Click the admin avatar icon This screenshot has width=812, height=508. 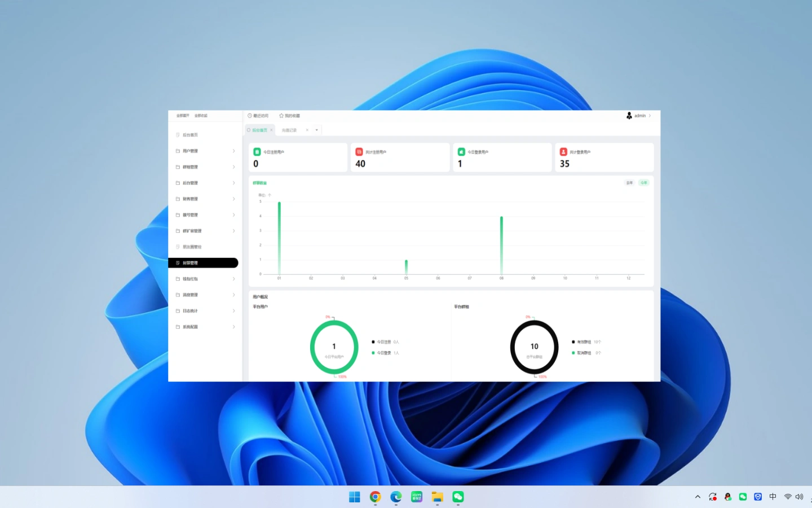pos(629,116)
